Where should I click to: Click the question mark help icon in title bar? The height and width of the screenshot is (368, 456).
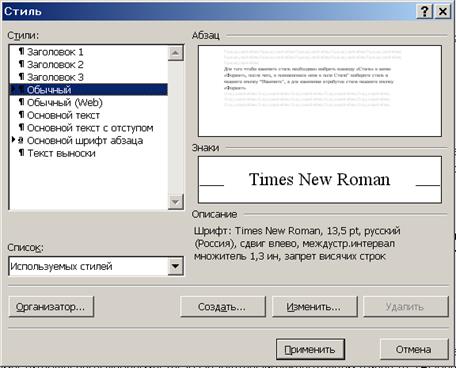[424, 12]
